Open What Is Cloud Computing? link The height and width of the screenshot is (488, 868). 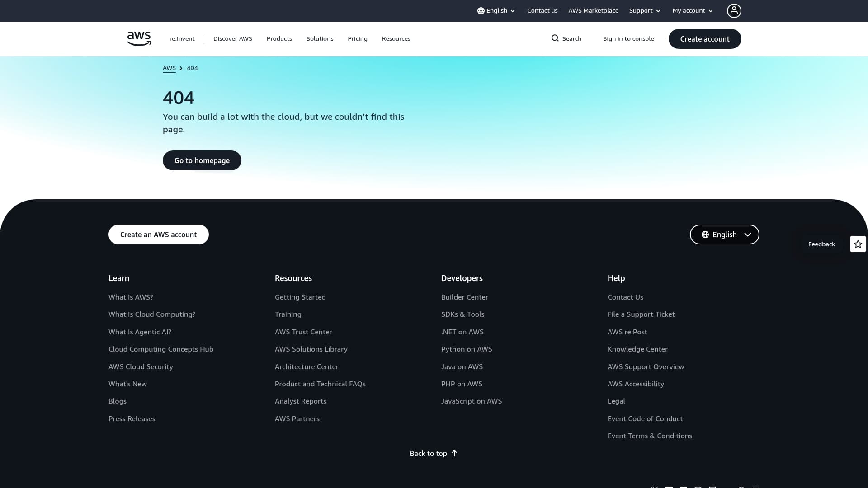[152, 314]
